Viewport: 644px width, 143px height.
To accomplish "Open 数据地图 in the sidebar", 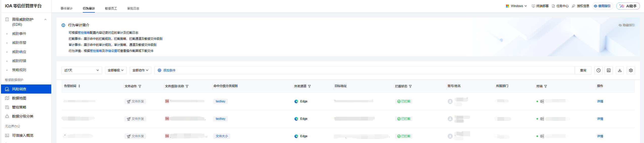I will 19,98.
